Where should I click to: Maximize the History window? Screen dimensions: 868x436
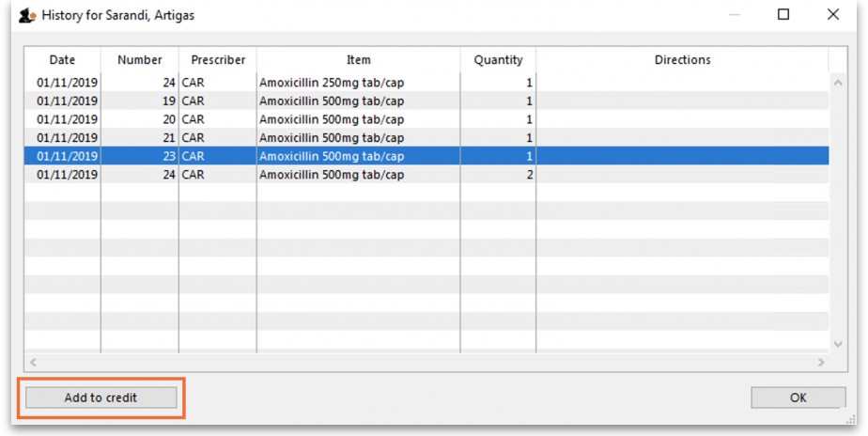coord(783,15)
